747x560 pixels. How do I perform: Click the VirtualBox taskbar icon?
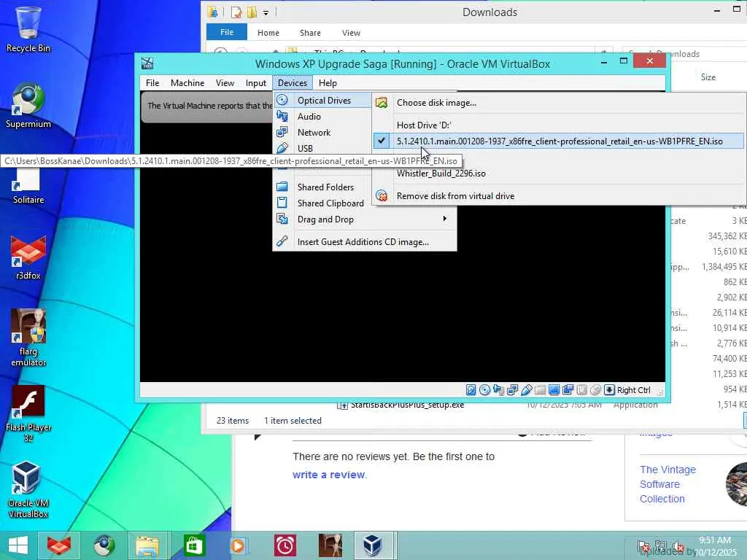point(372,545)
